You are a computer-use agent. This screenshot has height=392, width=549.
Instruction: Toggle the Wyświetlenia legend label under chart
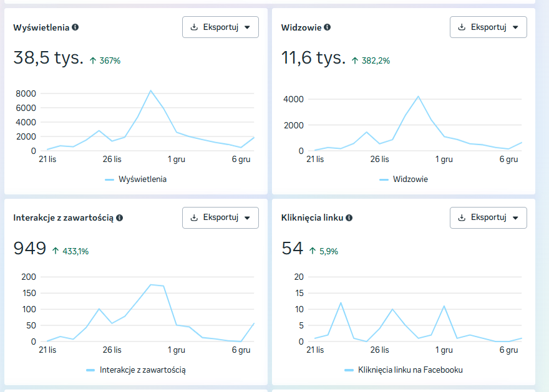pos(142,179)
